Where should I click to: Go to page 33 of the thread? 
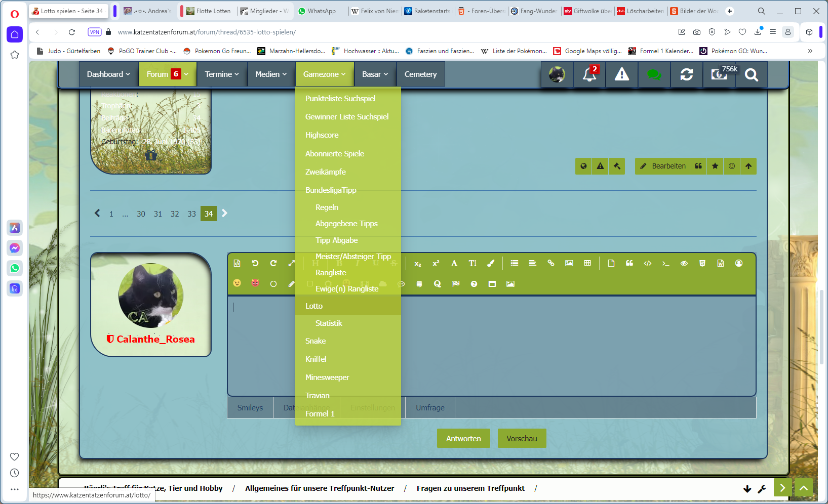(x=191, y=214)
